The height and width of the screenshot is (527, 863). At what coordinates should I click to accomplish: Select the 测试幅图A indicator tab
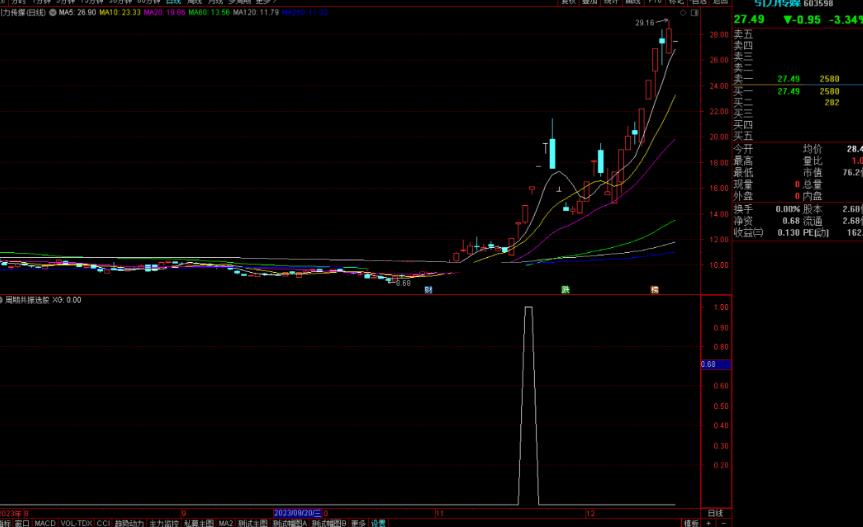tap(290, 523)
